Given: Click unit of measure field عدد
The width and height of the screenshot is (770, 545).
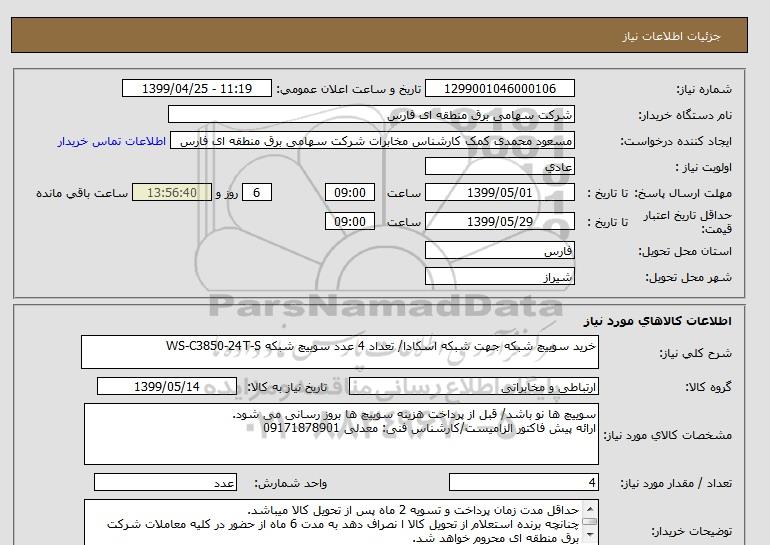Looking at the screenshot, I should coord(165,483).
